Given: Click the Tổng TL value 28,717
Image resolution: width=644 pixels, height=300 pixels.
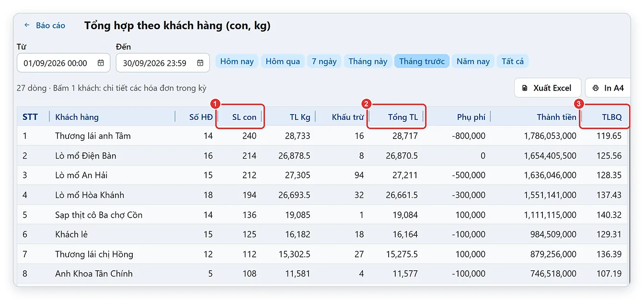Looking at the screenshot, I should (405, 136).
